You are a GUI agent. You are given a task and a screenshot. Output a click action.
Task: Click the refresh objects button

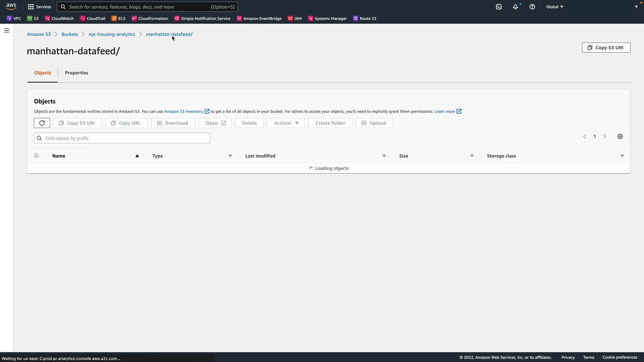point(42,123)
